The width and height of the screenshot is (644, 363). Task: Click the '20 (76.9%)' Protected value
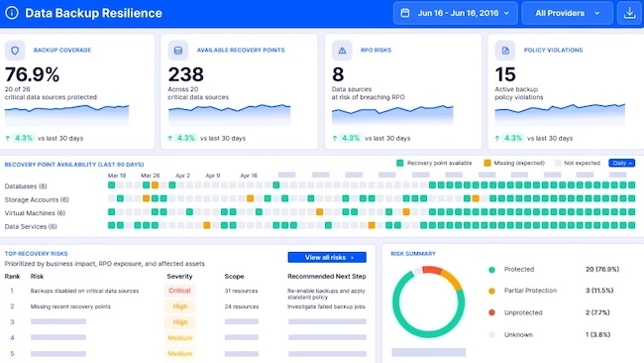[x=602, y=269]
